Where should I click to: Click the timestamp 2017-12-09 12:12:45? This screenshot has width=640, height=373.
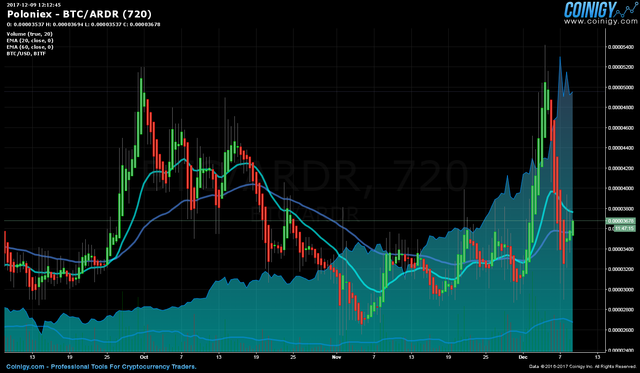[x=34, y=5]
